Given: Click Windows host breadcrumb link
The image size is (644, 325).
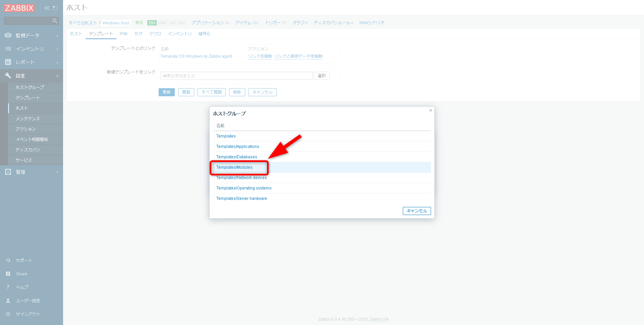Looking at the screenshot, I should point(116,23).
